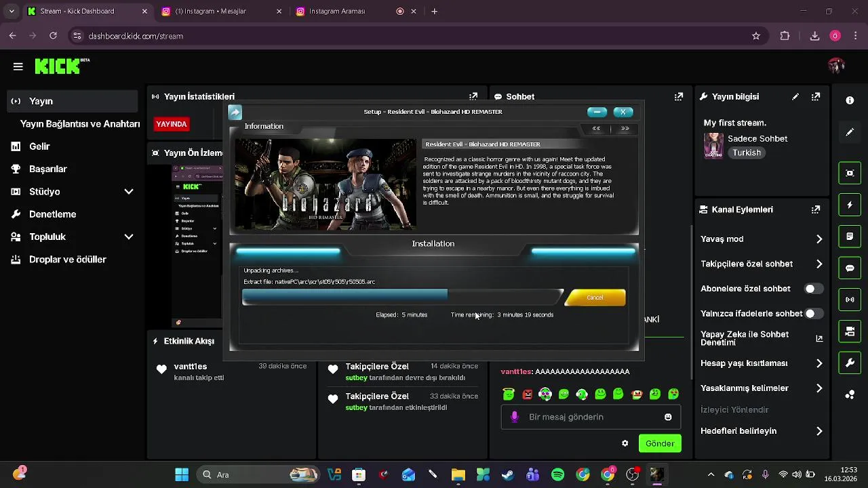868x488 pixels.
Task: Open the user avatar in Kick header
Action: (835, 66)
